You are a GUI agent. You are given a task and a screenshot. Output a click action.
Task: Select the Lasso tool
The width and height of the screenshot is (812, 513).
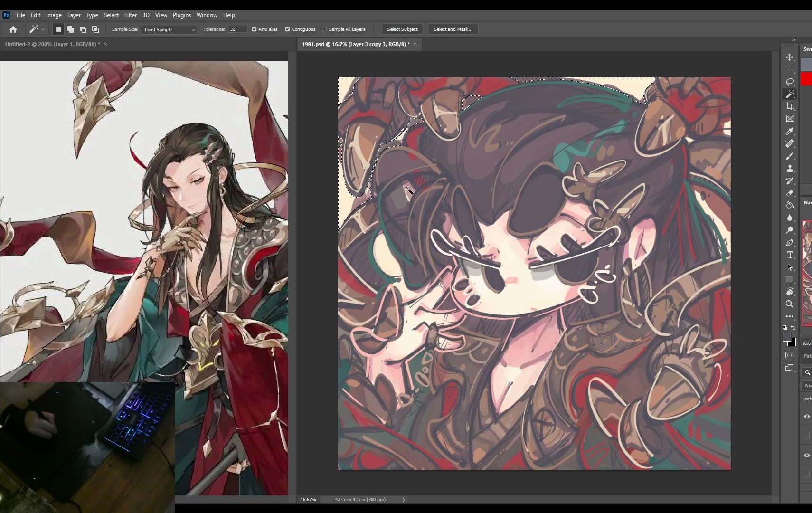(x=790, y=82)
